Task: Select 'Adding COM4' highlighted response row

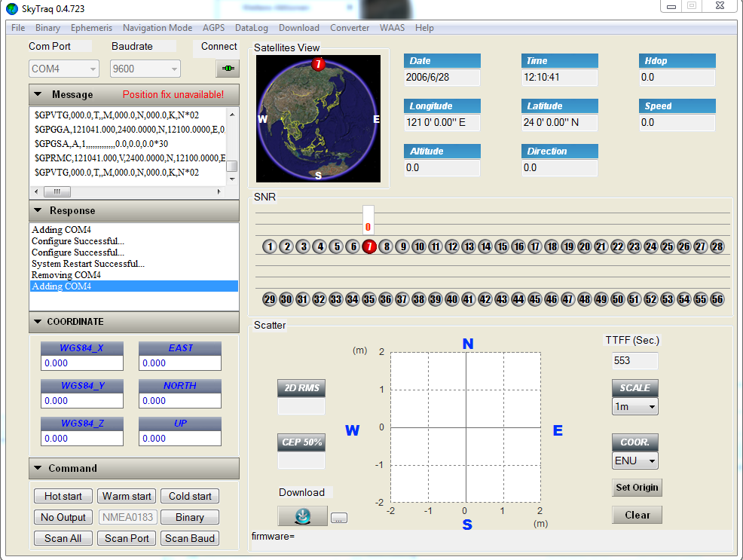Action: 133,286
